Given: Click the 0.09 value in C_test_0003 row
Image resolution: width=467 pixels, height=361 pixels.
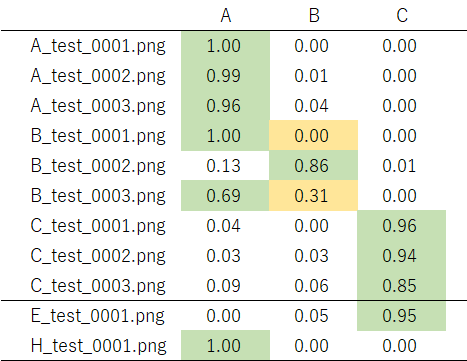Looking at the screenshot, I should [x=223, y=286].
